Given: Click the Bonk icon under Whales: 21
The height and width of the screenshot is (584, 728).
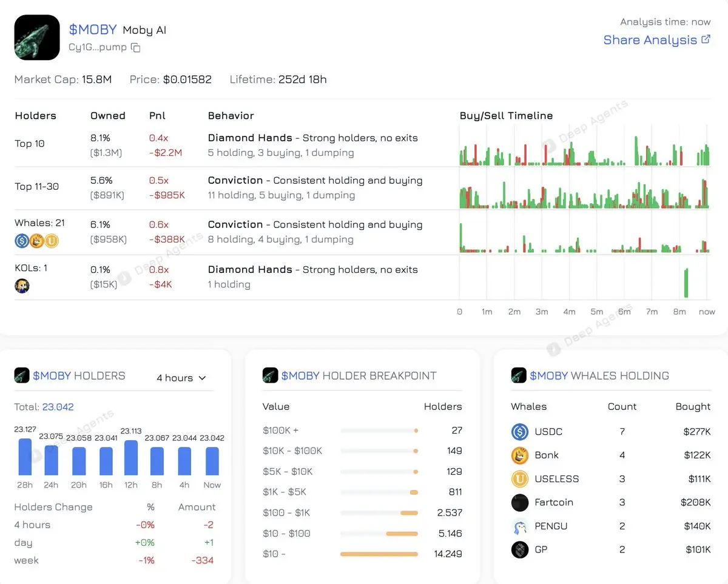Looking at the screenshot, I should coord(36,241).
